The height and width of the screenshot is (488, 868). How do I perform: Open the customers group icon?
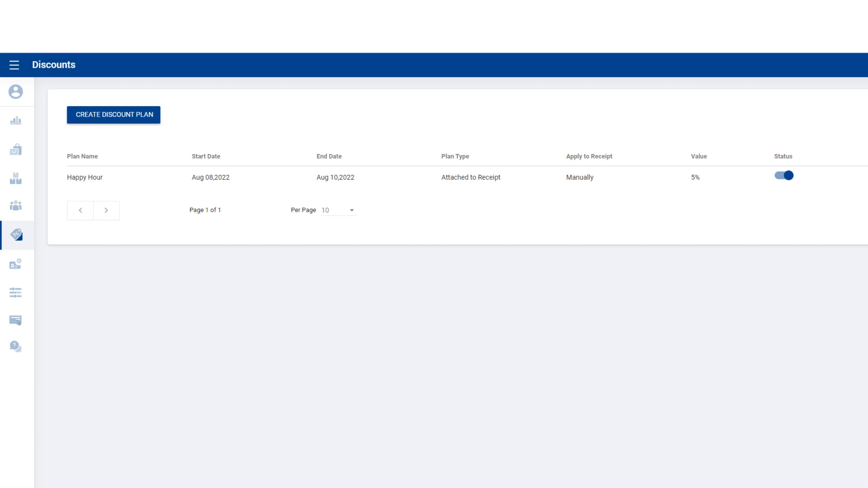[16, 206]
